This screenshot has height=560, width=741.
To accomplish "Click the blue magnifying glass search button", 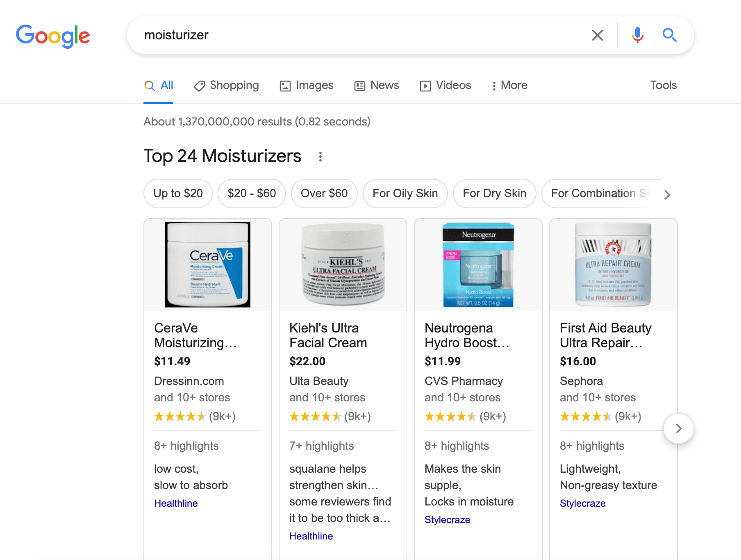I will (x=669, y=35).
